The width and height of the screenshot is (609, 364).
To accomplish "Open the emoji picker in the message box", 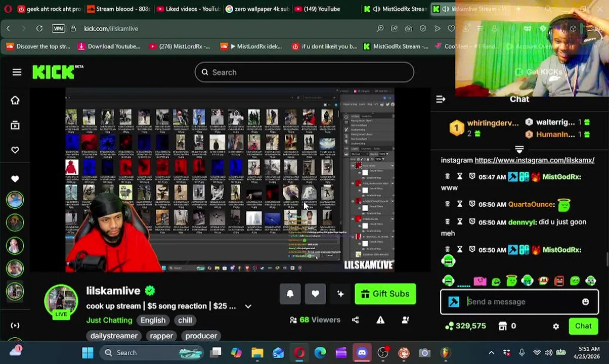I will pyautogui.click(x=585, y=302).
